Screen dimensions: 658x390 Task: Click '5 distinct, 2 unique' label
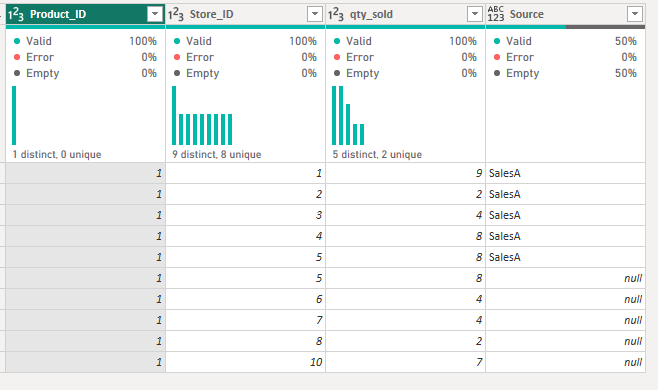377,154
